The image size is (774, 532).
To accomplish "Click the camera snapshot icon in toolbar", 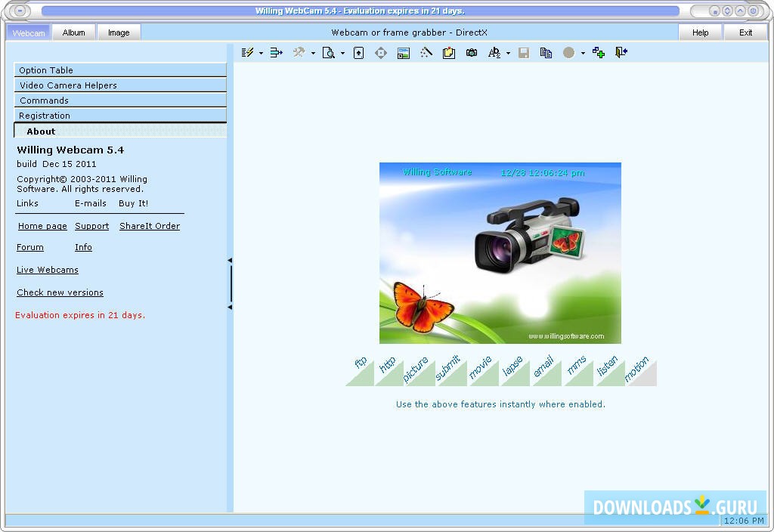I will tap(472, 53).
